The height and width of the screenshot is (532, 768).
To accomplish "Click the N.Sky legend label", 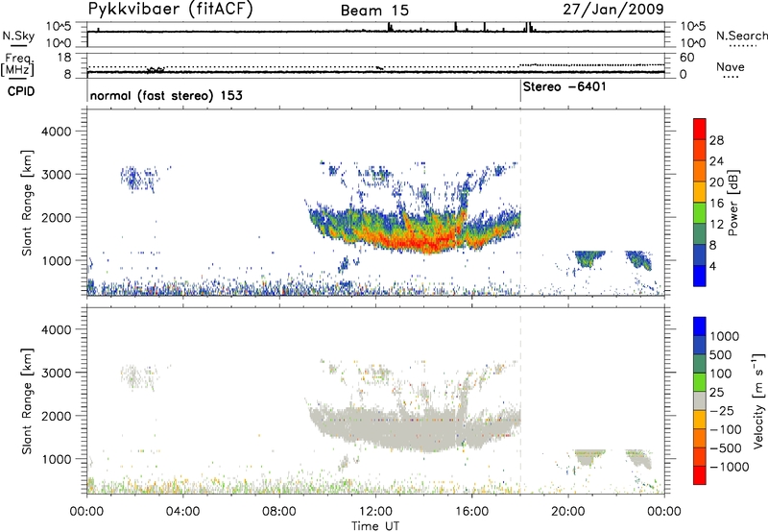I will (18, 36).
